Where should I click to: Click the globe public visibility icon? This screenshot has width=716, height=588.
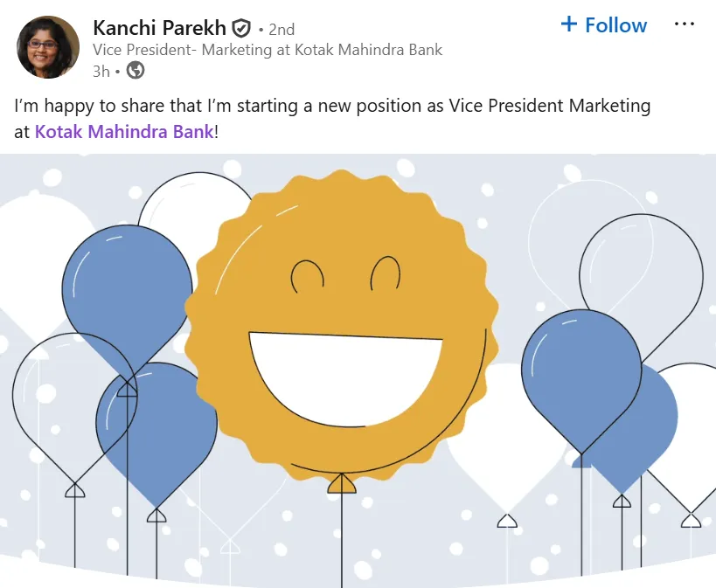pos(136,70)
